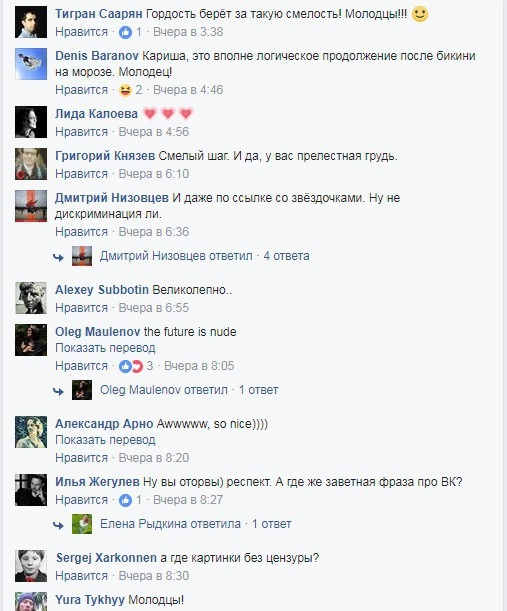Like Григорий Князев's comment via Нравится
This screenshot has height=611, width=507.
[x=81, y=174]
